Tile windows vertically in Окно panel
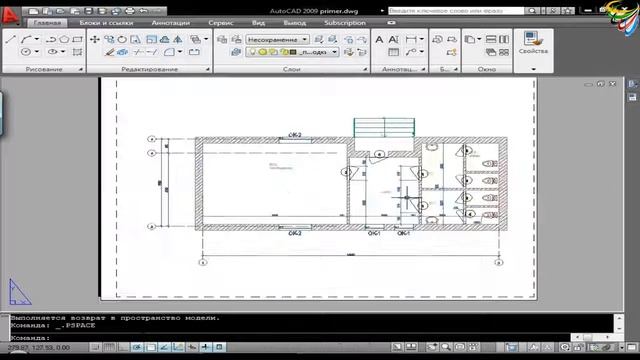The width and height of the screenshot is (640, 360). (504, 40)
